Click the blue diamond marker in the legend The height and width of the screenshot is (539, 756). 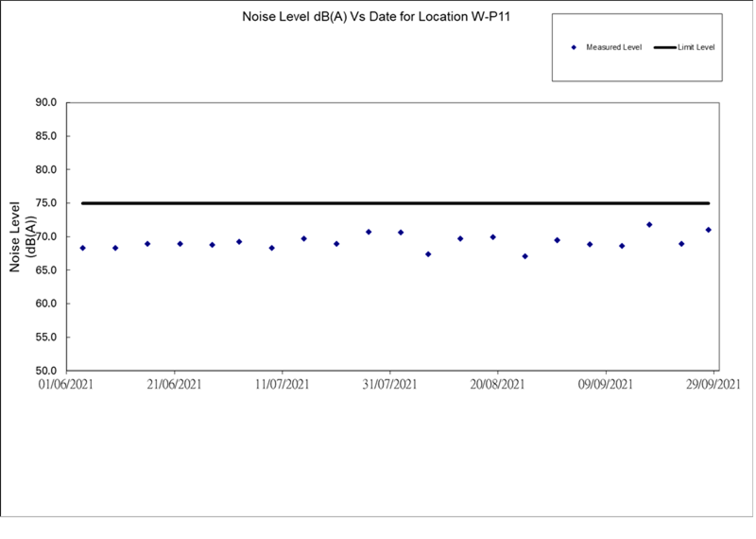(574, 47)
